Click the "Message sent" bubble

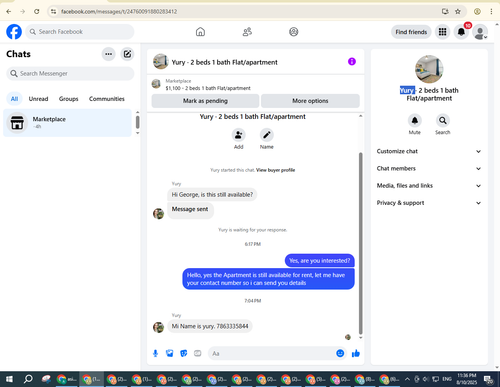pyautogui.click(x=190, y=210)
